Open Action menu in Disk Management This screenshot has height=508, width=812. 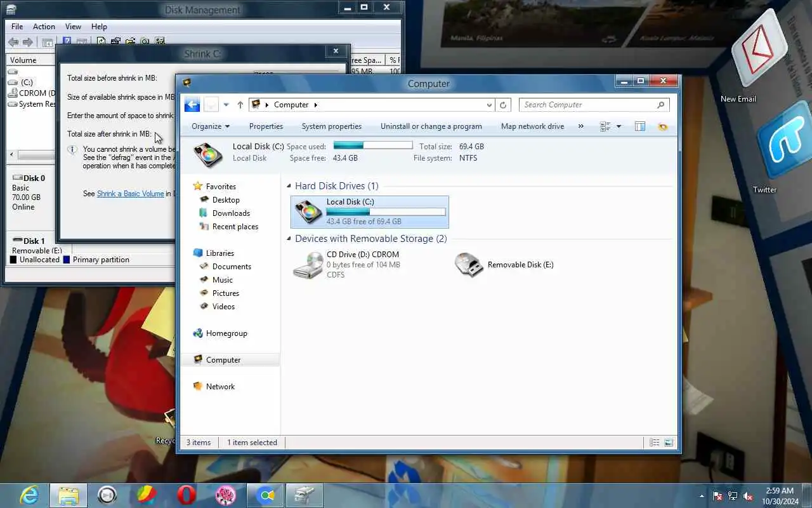(44, 27)
